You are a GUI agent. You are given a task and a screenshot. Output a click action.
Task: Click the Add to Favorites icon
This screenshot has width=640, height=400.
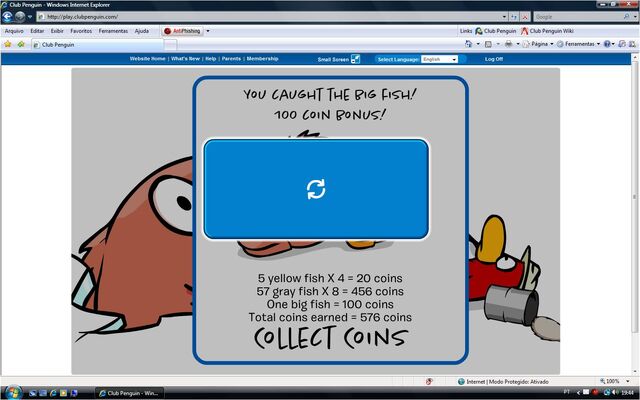pyautogui.click(x=21, y=44)
